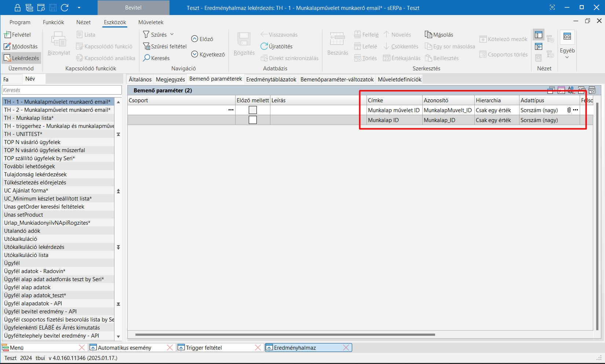Image resolution: width=605 pixels, height=364 pixels.
Task: Switch to the Eredménytáblázatok tab
Action: click(271, 79)
